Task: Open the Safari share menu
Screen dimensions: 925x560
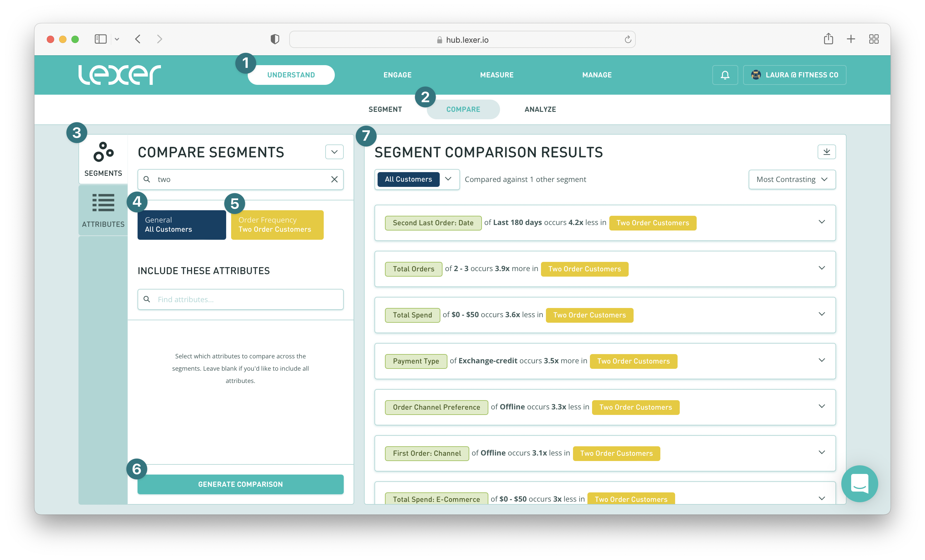Action: tap(828, 39)
